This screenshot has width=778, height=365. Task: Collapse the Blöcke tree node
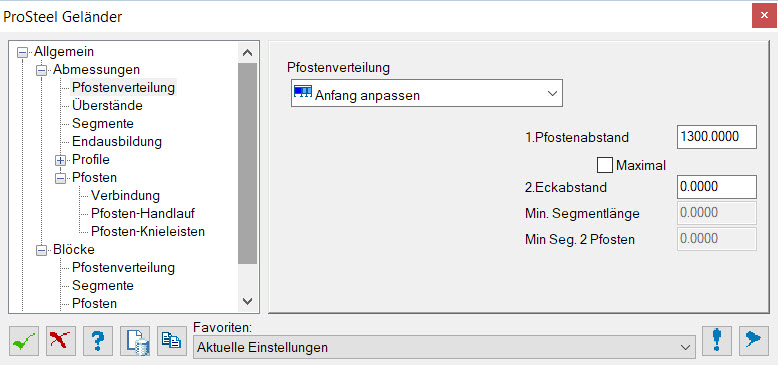click(x=42, y=250)
